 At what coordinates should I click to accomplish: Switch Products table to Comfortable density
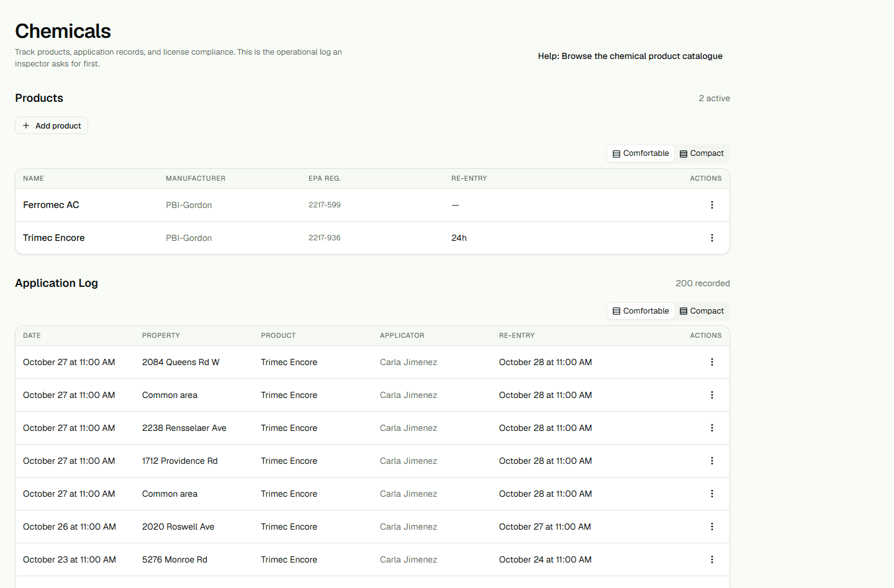[641, 153]
